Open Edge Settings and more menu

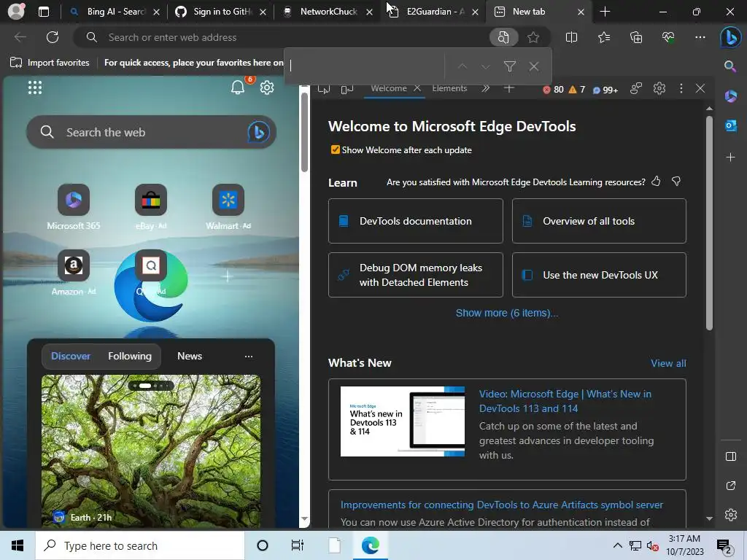700,37
